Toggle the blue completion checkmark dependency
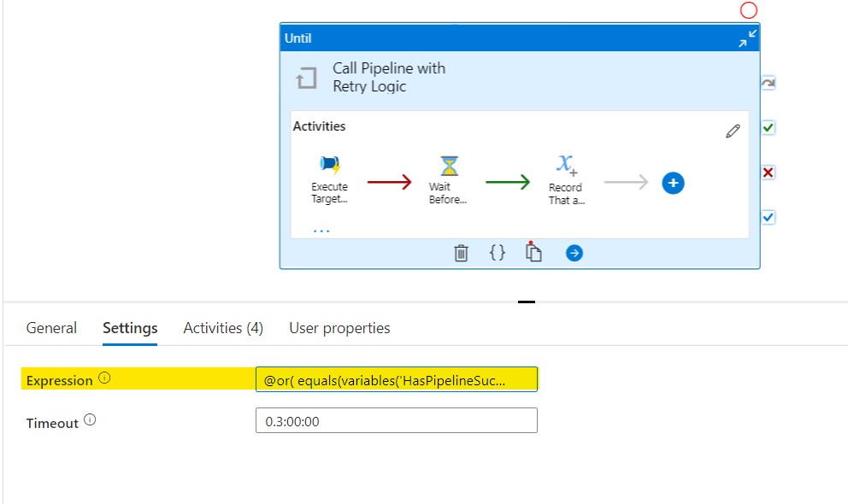The width and height of the screenshot is (848, 504). coord(768,217)
